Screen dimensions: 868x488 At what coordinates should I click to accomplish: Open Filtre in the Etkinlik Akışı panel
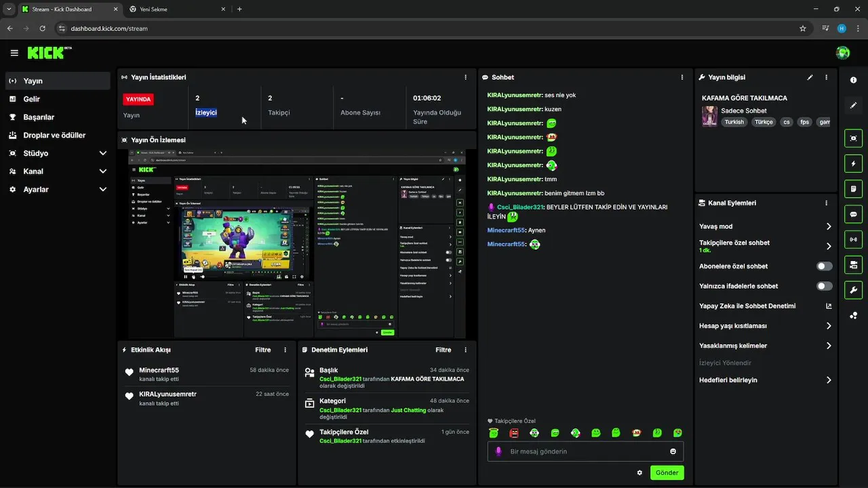[262, 350]
